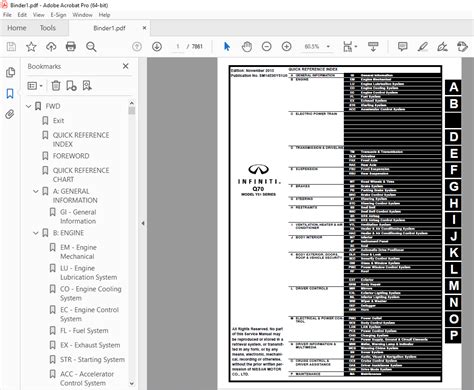Zoom in with plus button
Image resolution: width=474 pixels, height=390 pixels.
(286, 47)
